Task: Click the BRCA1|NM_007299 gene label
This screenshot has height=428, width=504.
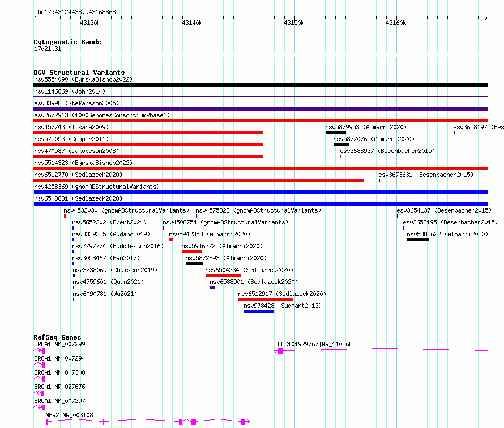Action: pyautogui.click(x=60, y=344)
